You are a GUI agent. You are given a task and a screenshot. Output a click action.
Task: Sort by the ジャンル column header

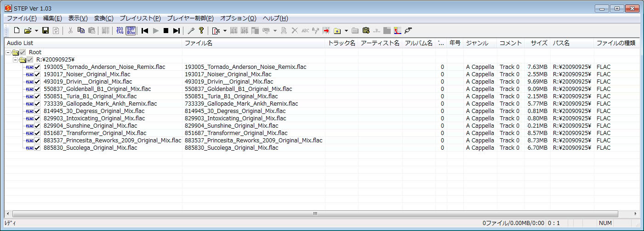tap(480, 43)
